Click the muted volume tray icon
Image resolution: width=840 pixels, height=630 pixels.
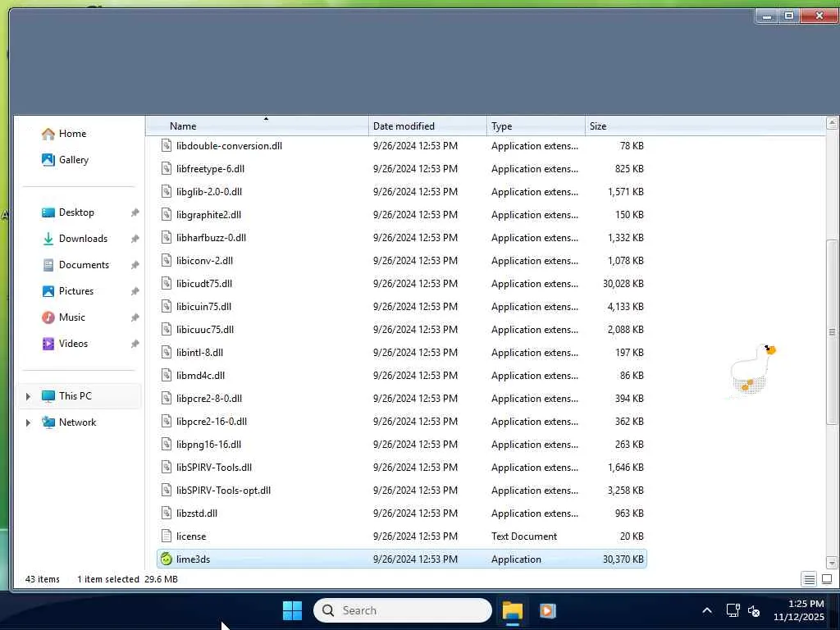tap(753, 610)
